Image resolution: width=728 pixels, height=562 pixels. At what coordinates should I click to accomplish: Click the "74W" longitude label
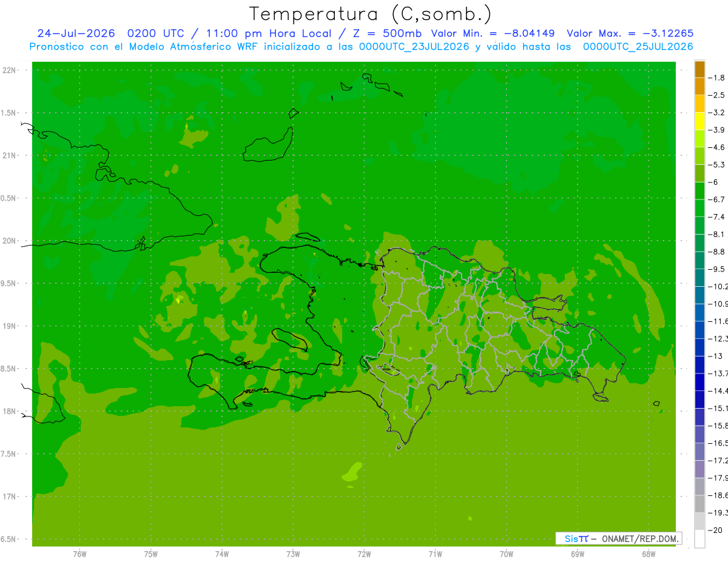tap(222, 554)
